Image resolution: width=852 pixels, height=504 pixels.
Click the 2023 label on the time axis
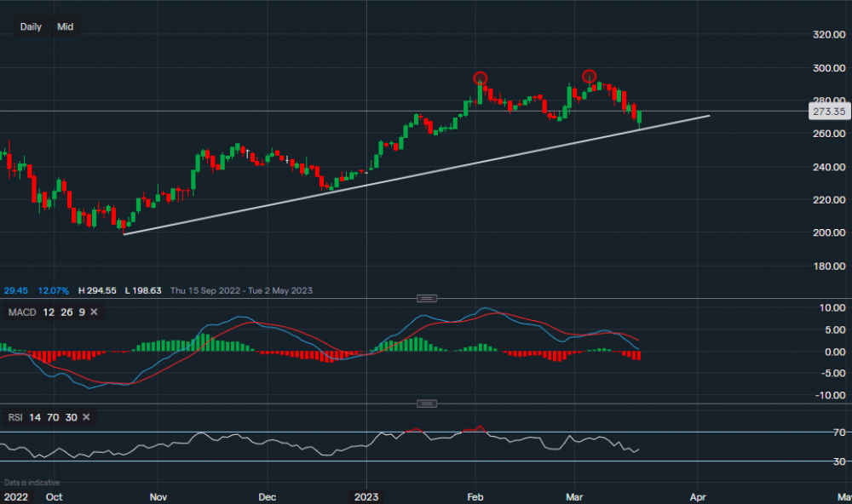tap(366, 495)
